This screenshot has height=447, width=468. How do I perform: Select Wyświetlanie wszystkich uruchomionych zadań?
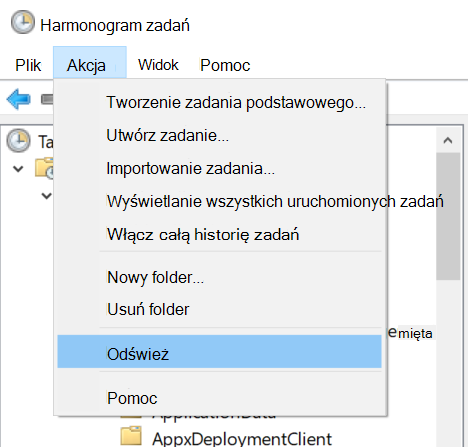219,201
